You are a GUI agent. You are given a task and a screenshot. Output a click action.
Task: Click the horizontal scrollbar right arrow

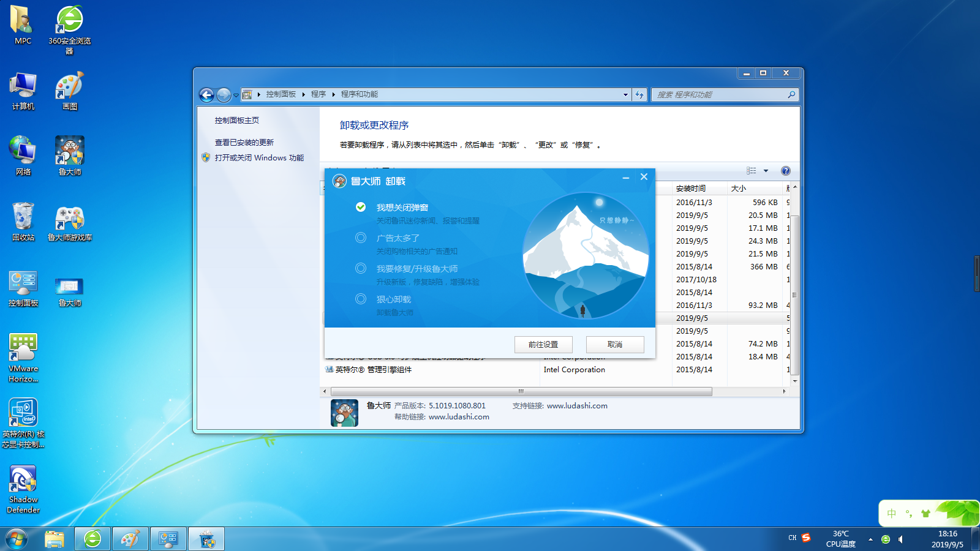[x=784, y=391]
